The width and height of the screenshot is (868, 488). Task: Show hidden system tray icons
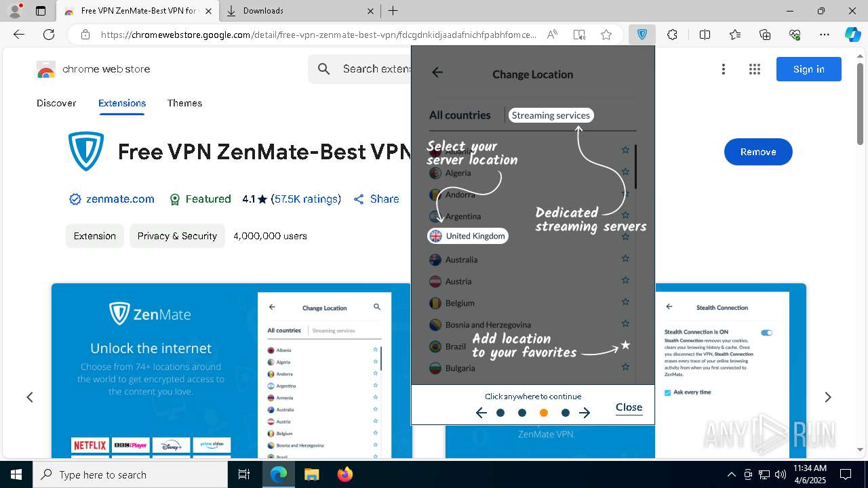[x=731, y=474]
